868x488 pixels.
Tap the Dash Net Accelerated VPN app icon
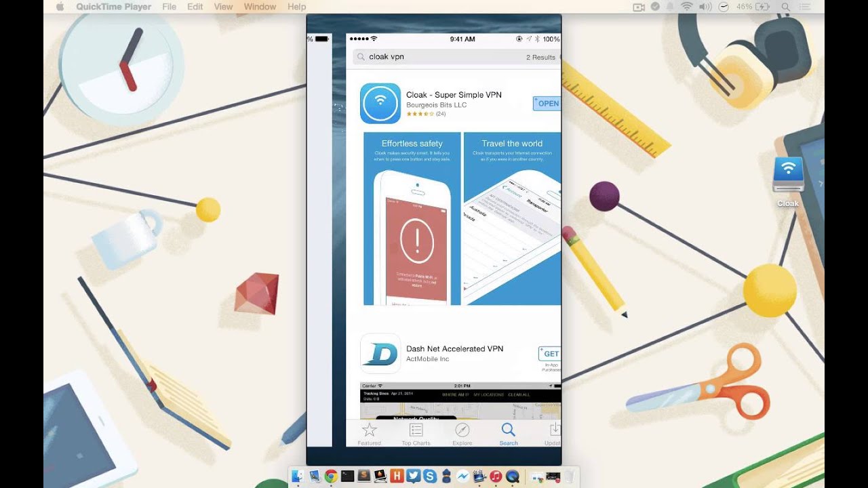(380, 353)
